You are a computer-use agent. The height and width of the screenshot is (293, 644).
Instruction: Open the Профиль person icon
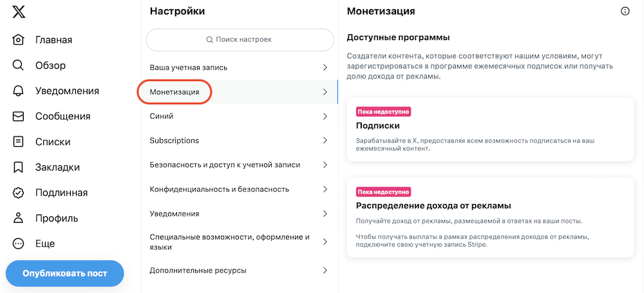[x=18, y=218]
